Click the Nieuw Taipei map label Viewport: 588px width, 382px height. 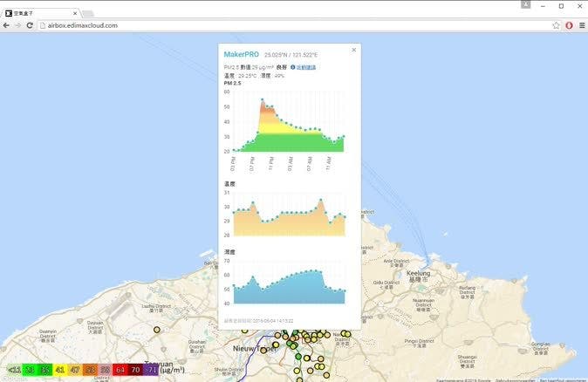254,349
